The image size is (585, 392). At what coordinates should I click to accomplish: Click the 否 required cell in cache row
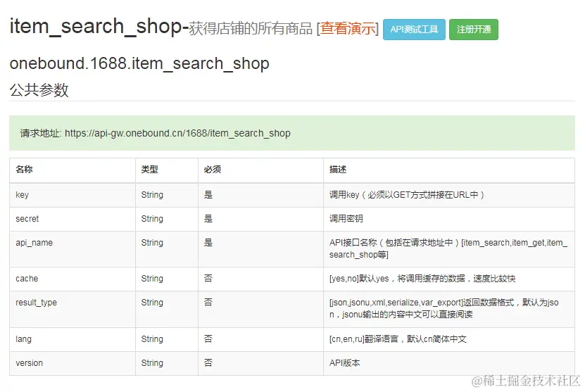(260, 279)
